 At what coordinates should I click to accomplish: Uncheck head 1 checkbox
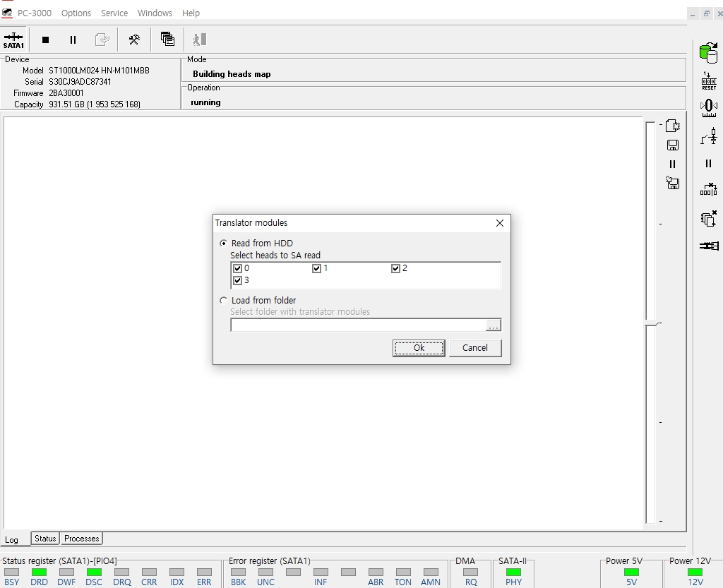pyautogui.click(x=317, y=268)
